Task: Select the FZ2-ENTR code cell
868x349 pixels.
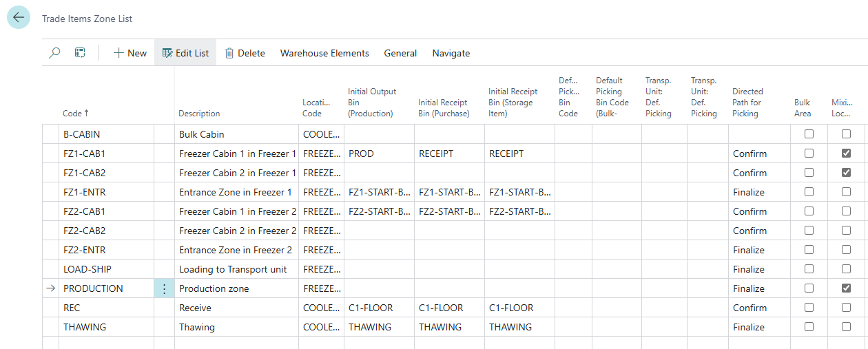Action: [107, 250]
